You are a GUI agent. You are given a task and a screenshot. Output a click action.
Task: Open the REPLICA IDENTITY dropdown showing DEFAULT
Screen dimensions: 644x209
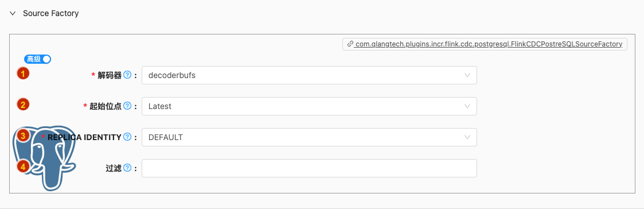309,137
